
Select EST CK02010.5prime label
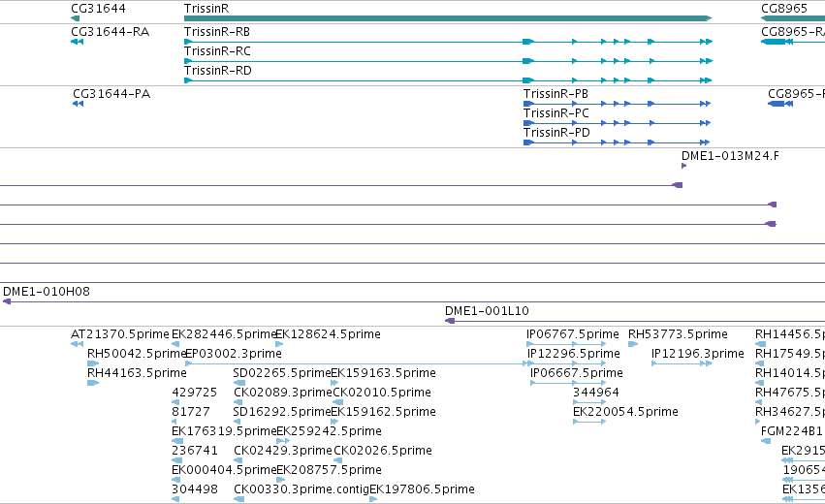coord(382,393)
